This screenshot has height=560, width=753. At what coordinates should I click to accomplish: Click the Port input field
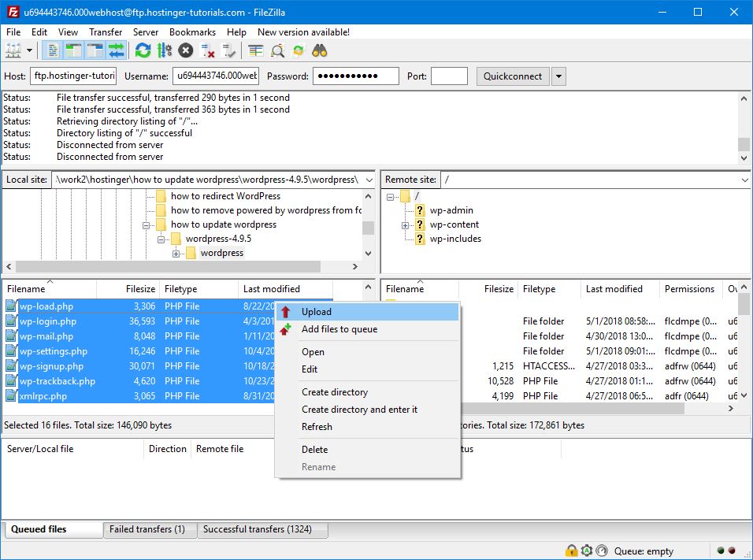click(449, 76)
